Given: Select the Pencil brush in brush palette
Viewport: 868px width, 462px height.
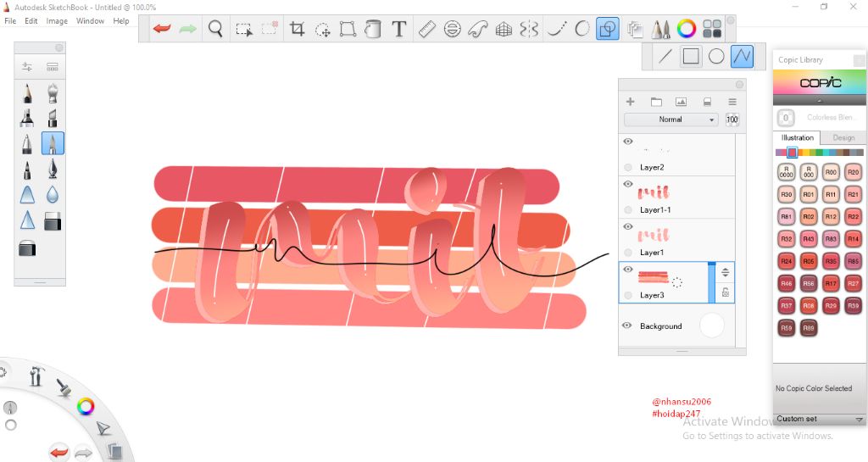Looking at the screenshot, I should [27, 93].
